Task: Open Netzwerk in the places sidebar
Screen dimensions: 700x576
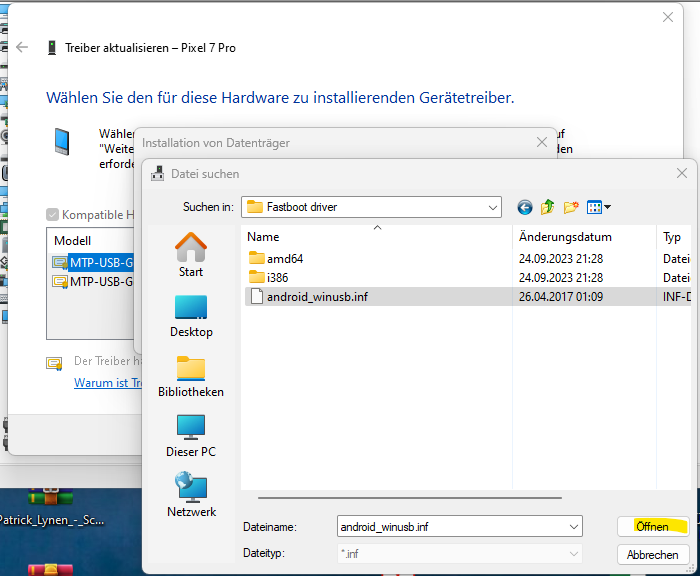Action: click(191, 495)
